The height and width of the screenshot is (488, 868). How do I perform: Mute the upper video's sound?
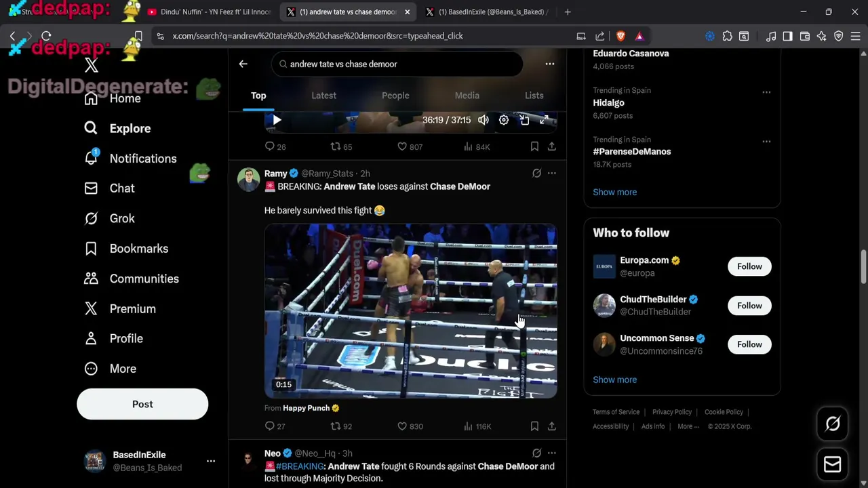coord(484,120)
